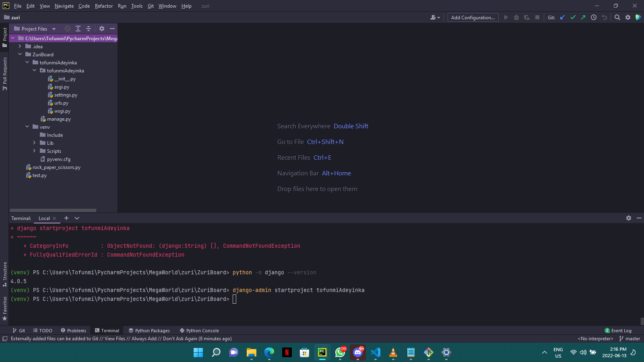The height and width of the screenshot is (362, 644).
Task: Close the Local terminal tab
Action: click(54, 218)
